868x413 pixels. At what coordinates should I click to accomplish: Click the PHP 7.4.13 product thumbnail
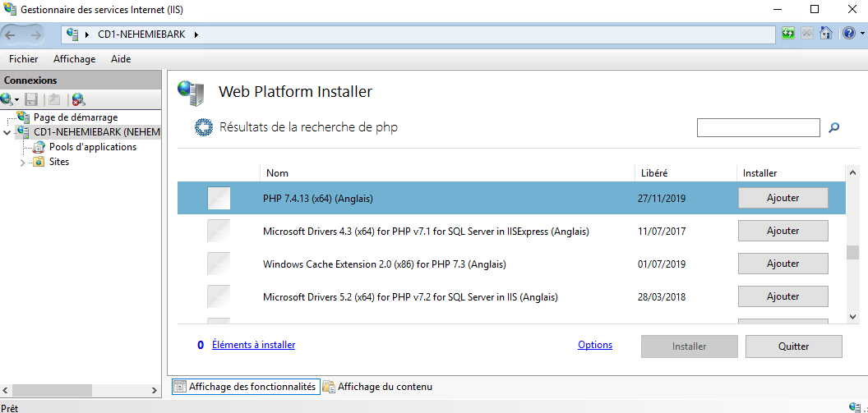pos(219,198)
